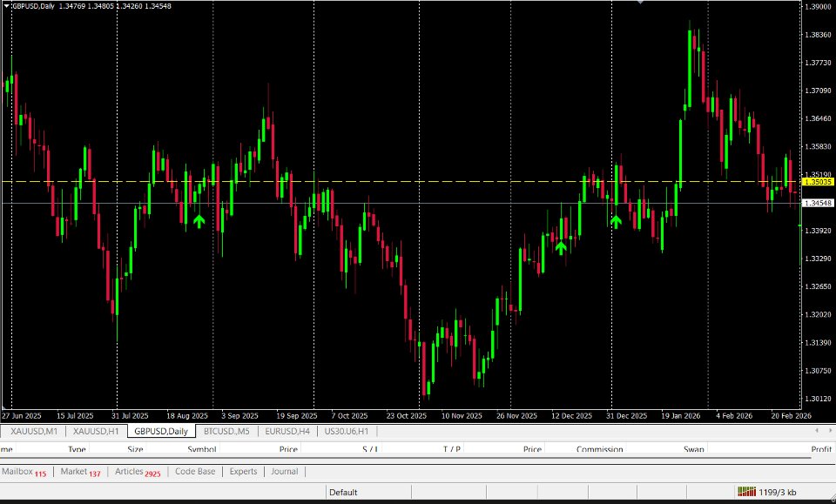The height and width of the screenshot is (504, 836).
Task: Click the current price label 1.34548
Action: pos(818,203)
